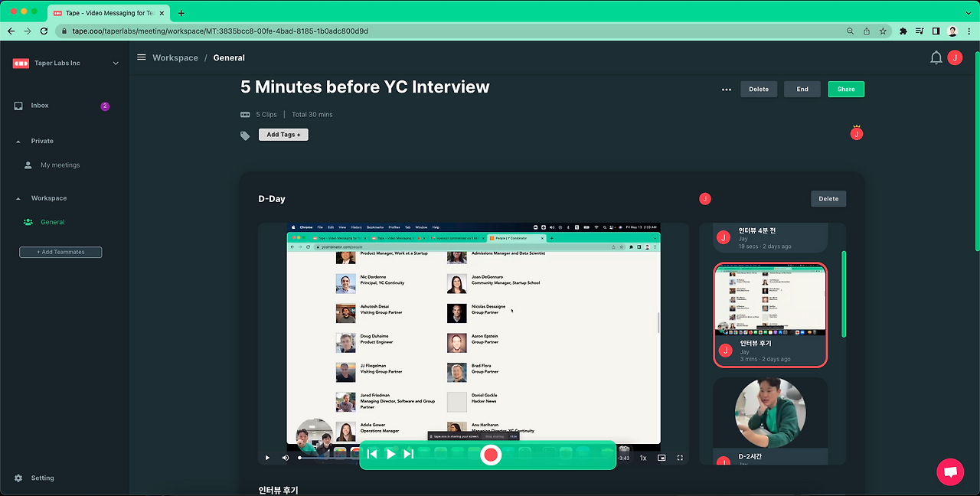The image size is (980, 496).
Task: Click the 5 Clips film strip icon
Action: 245,115
